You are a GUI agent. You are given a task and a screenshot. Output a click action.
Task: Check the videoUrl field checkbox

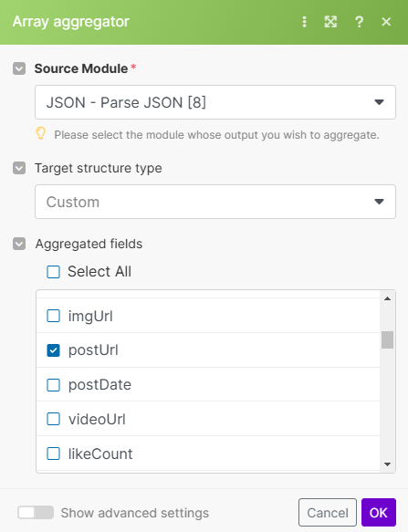tap(53, 419)
